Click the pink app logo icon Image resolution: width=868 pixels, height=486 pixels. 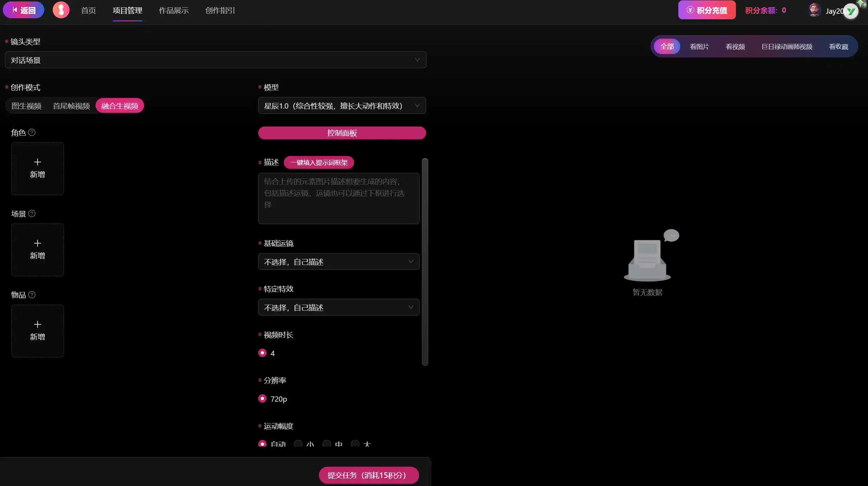pyautogui.click(x=61, y=10)
